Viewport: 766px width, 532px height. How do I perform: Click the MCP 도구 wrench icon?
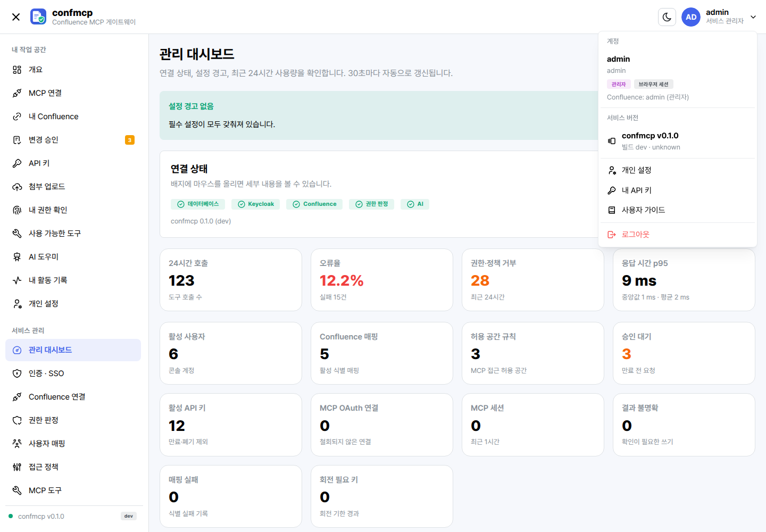[17, 491]
